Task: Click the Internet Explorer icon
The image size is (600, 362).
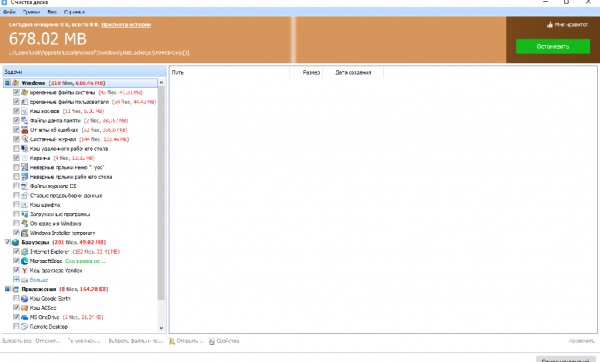Action: (x=25, y=252)
